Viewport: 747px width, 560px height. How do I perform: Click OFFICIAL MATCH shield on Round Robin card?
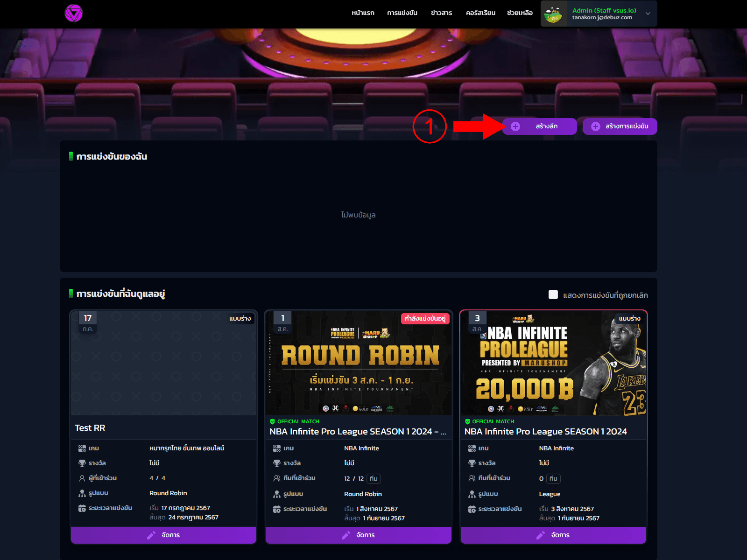[272, 421]
